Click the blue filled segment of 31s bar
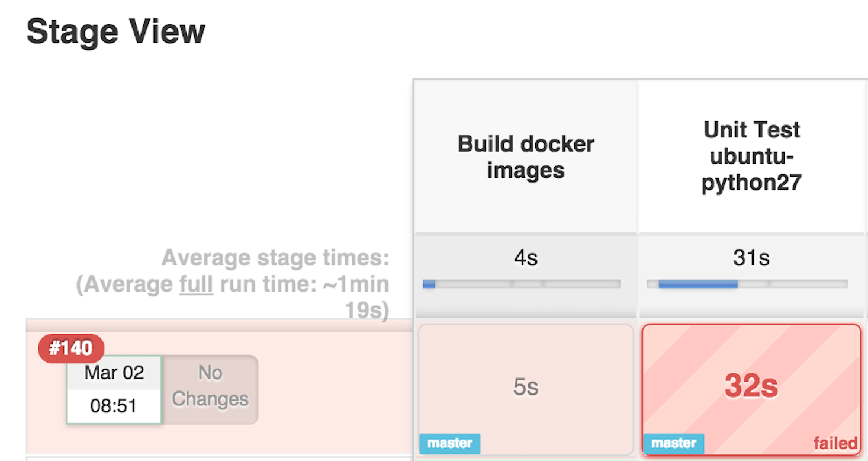The image size is (868, 461). pyautogui.click(x=697, y=284)
